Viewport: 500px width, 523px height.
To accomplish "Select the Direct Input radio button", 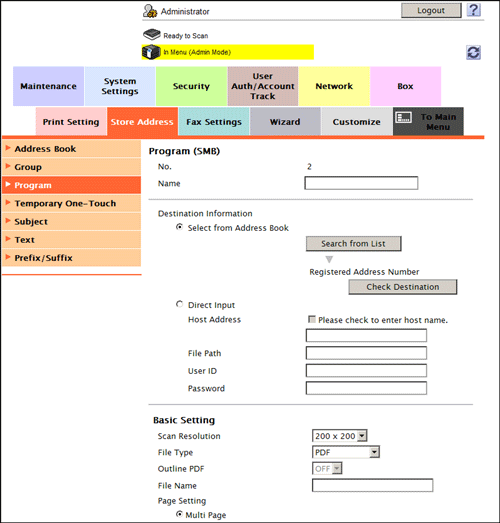I will click(x=179, y=304).
